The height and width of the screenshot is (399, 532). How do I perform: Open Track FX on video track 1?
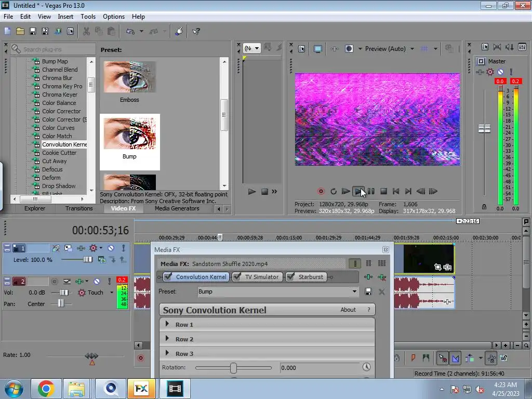81,248
